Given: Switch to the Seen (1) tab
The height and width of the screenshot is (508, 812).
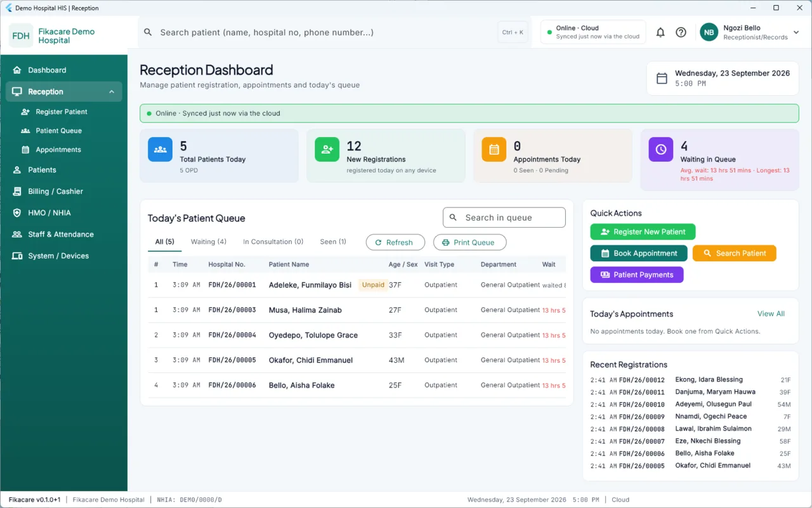Looking at the screenshot, I should click(x=333, y=242).
